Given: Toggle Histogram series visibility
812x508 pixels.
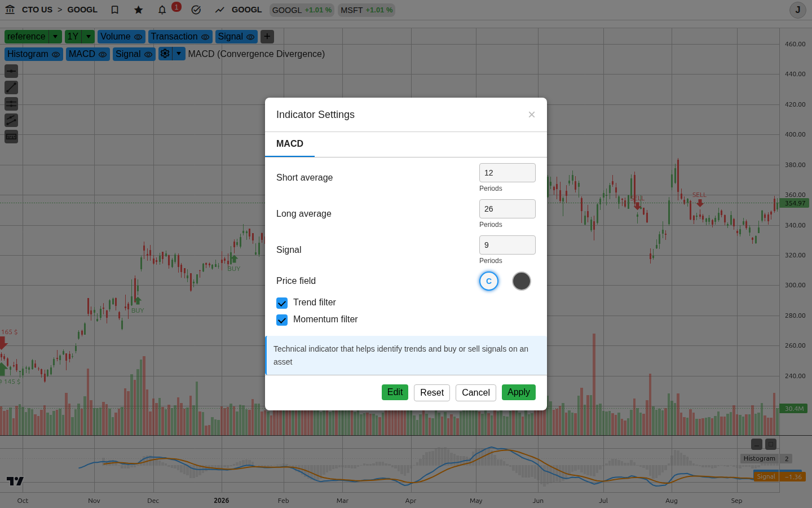Looking at the screenshot, I should 56,54.
